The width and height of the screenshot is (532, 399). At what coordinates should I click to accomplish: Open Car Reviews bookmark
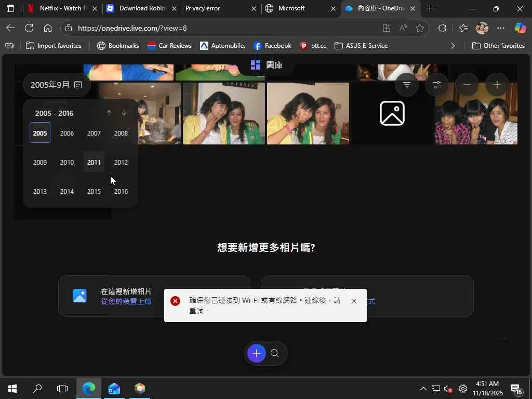[x=170, y=46]
